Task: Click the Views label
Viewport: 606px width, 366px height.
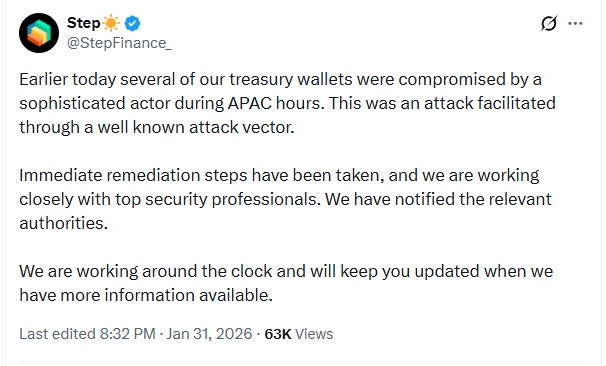Action: point(314,334)
